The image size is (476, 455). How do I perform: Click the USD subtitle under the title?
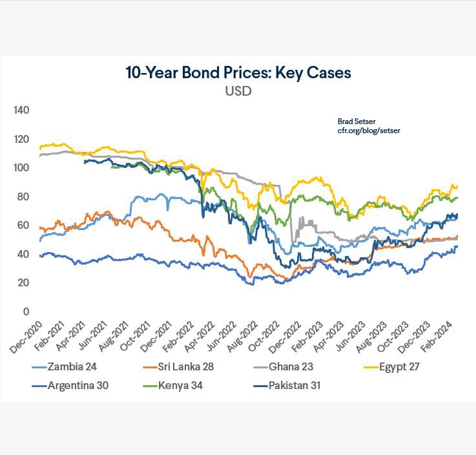238,91
